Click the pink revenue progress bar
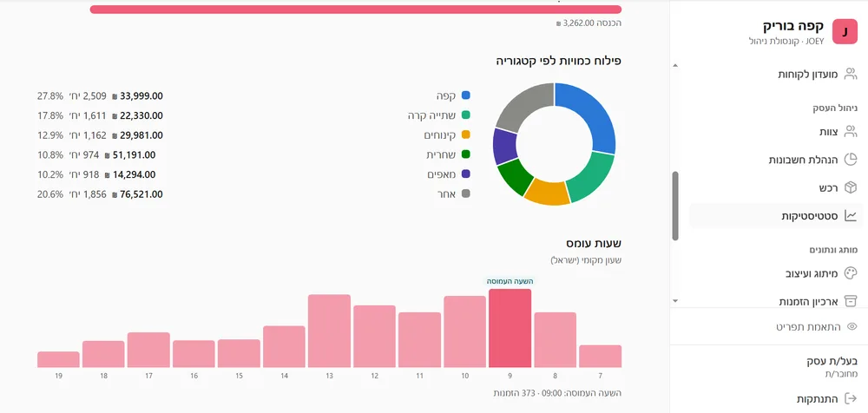 tap(355, 10)
